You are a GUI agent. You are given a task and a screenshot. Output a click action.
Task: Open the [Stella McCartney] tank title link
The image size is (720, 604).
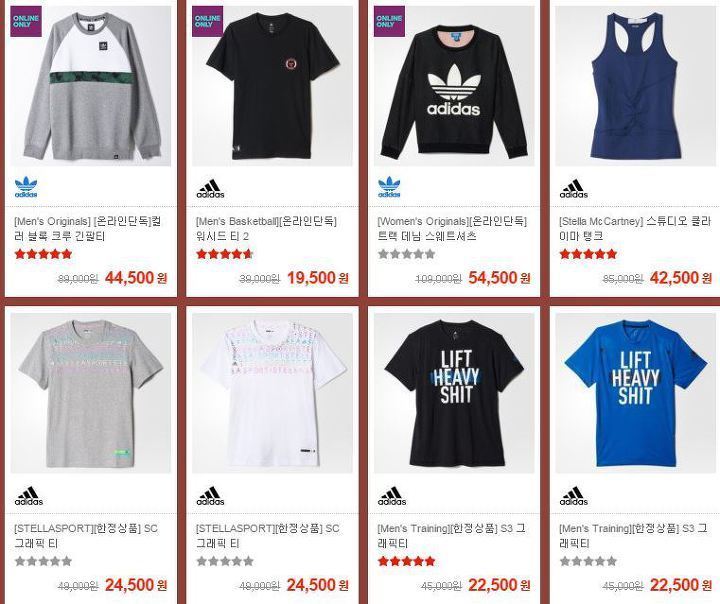(x=635, y=229)
